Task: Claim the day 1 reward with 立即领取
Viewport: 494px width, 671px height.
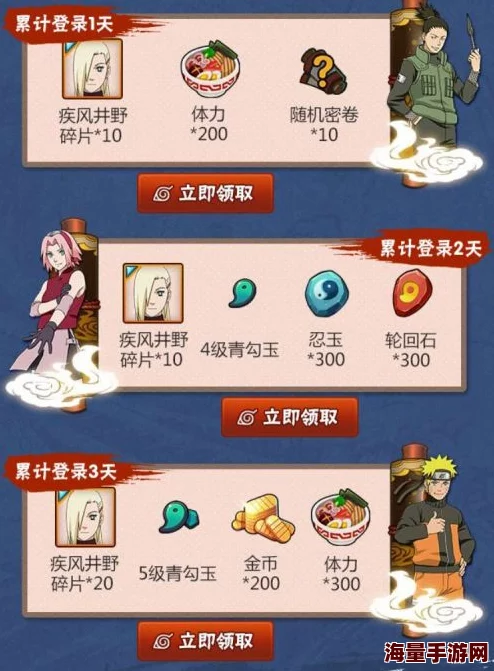Action: point(205,193)
